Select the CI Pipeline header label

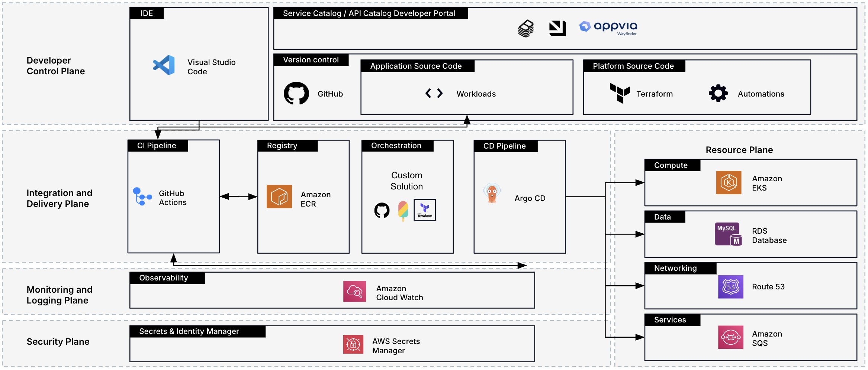pyautogui.click(x=157, y=146)
